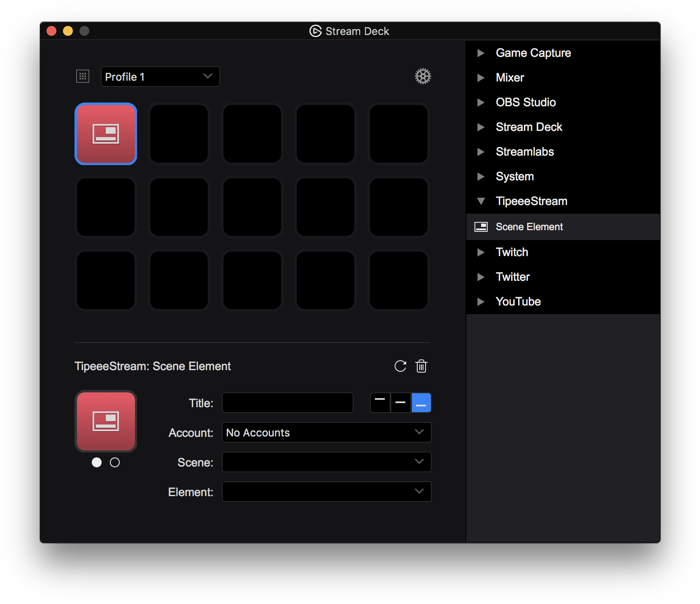
Task: Set title alignment to middle
Action: 400,403
